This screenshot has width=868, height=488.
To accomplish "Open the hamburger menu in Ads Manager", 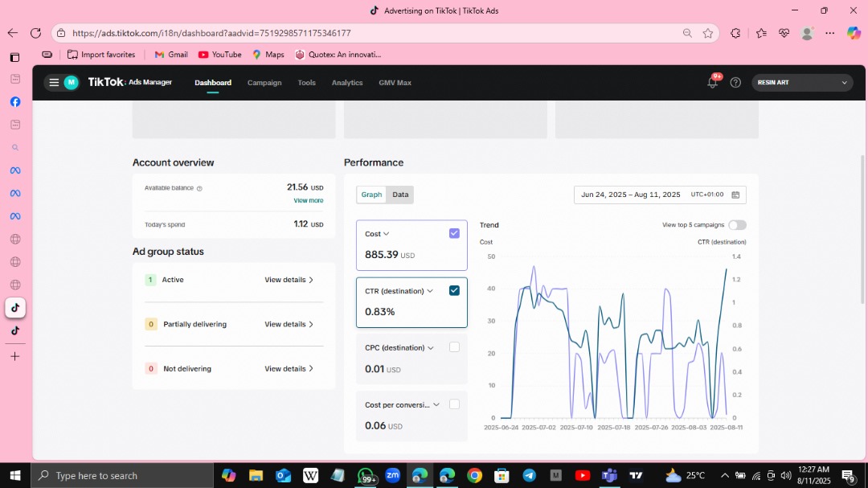I will click(54, 82).
